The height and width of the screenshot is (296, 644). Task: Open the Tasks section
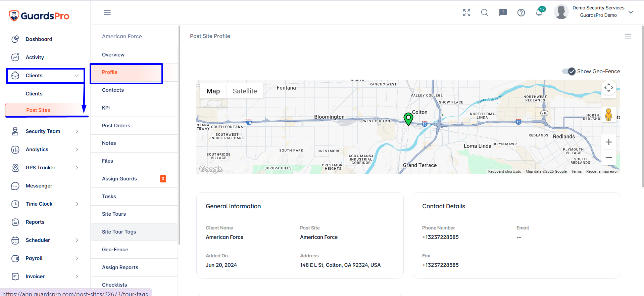(134, 197)
